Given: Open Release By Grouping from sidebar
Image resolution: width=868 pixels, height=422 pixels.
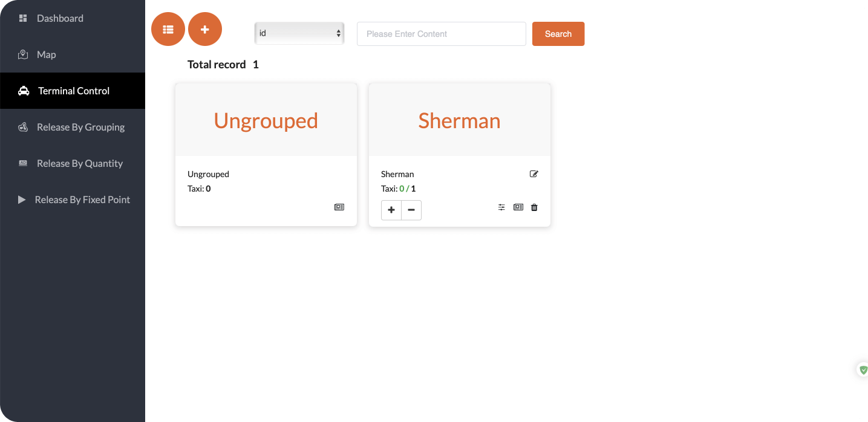Looking at the screenshot, I should [80, 127].
